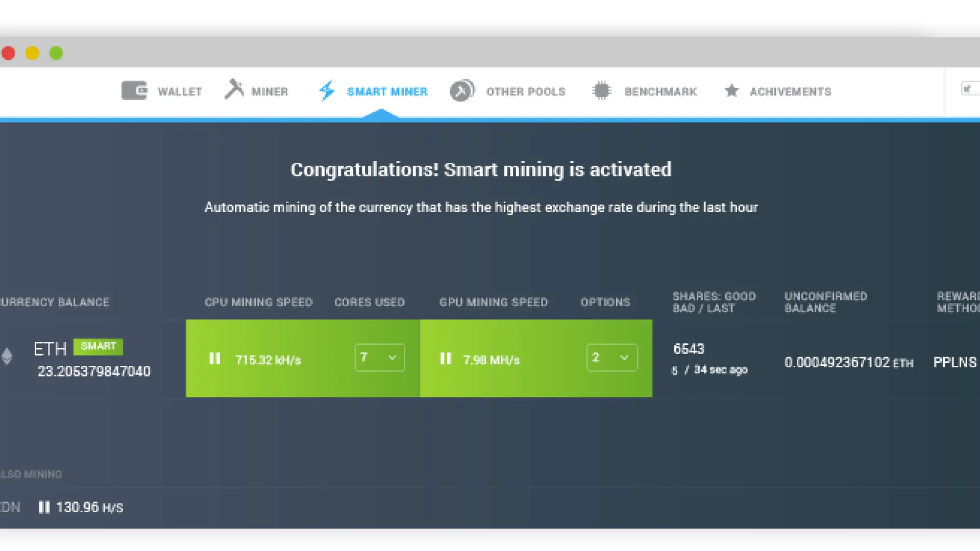
Task: Pause GPU mining for ETH
Action: (446, 358)
